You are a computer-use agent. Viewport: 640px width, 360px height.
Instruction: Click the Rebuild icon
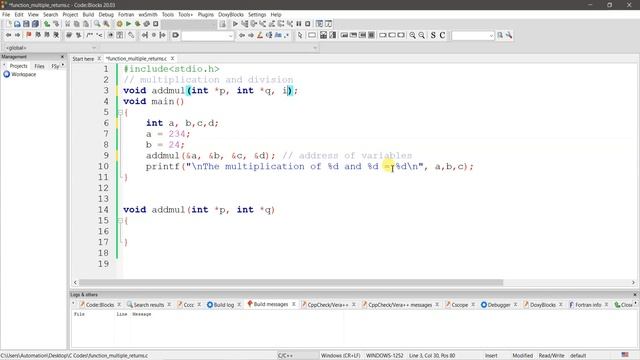click(147, 24)
